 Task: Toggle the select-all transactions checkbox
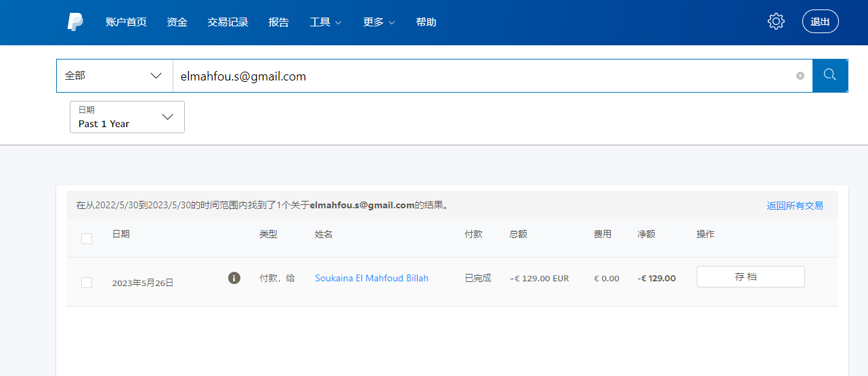coord(87,238)
